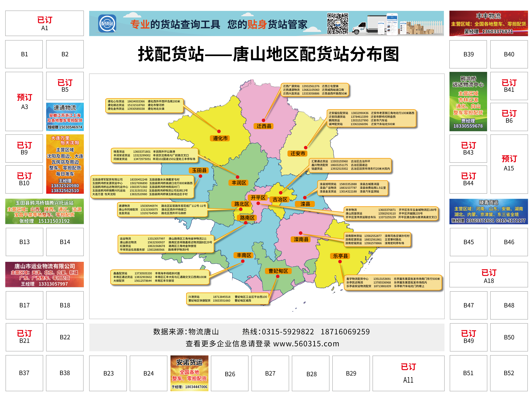
Task: Click reserved ad slot B21
Action: point(24,337)
